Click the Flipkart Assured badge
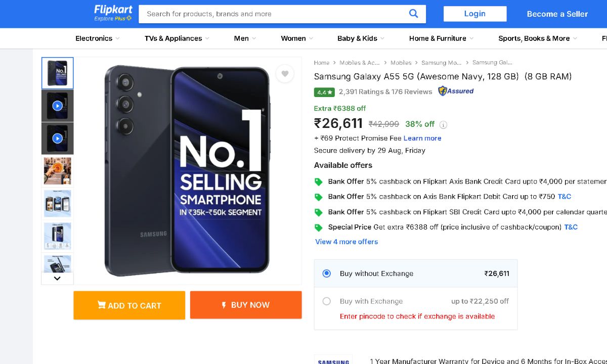The width and height of the screenshot is (607, 364). click(x=456, y=92)
